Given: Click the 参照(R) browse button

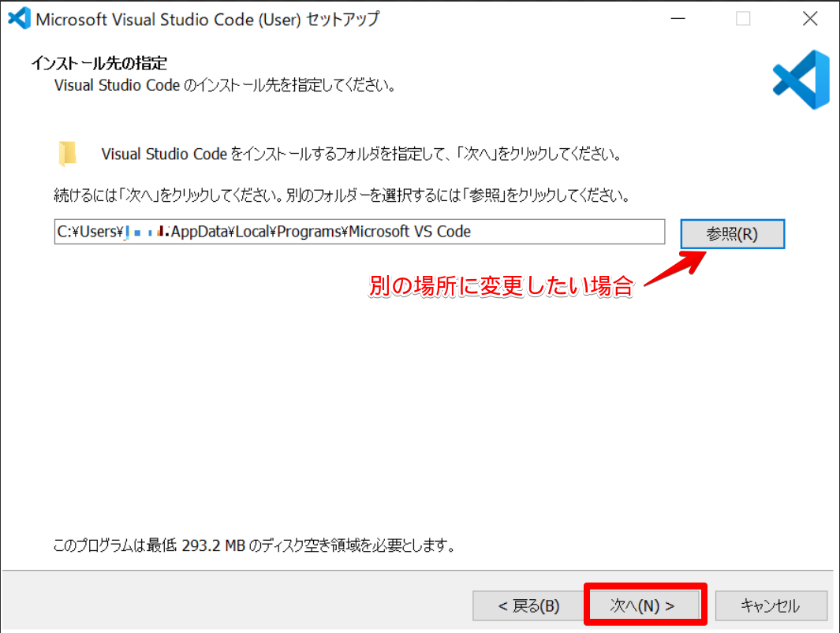Looking at the screenshot, I should point(732,234).
